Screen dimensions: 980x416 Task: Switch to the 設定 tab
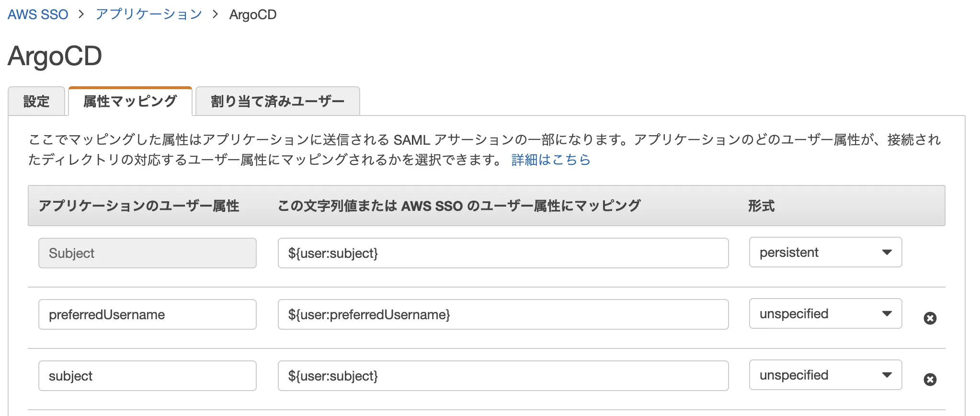pyautogui.click(x=36, y=101)
